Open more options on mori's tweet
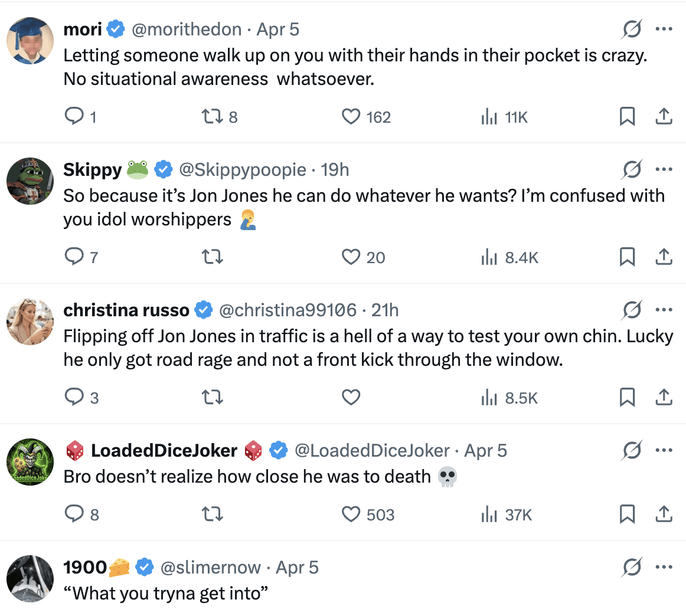Screen dimensions: 686x616 tap(664, 30)
